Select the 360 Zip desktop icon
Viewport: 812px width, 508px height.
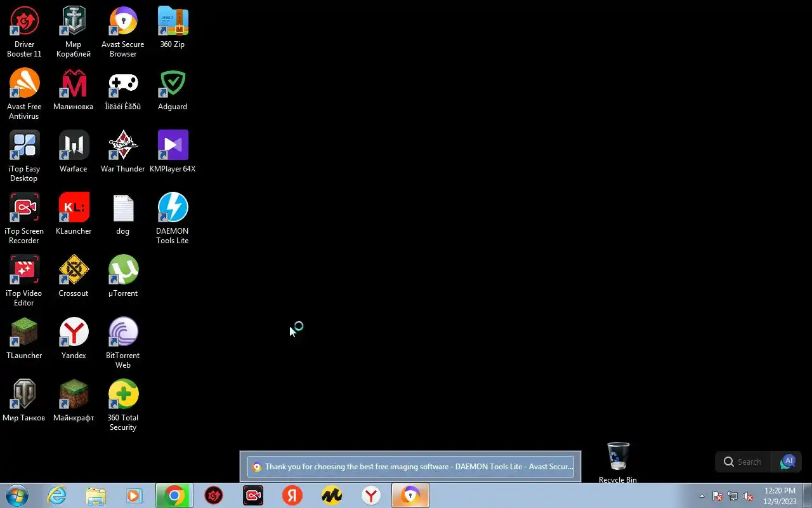pyautogui.click(x=173, y=27)
